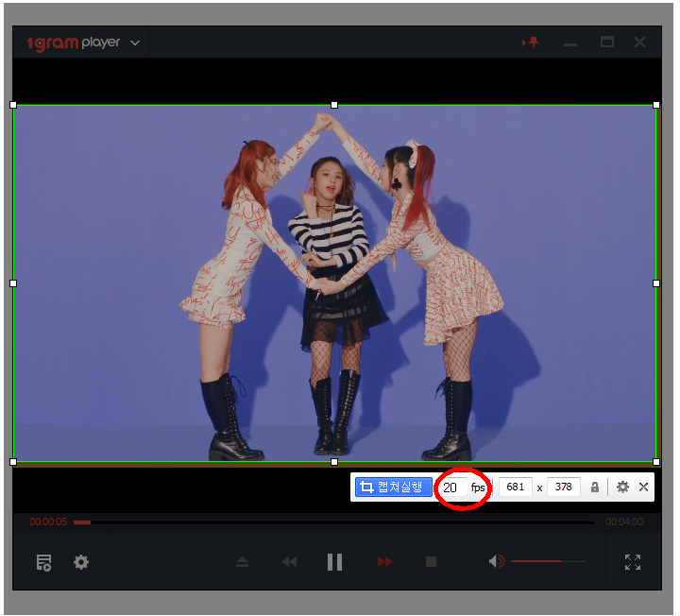Screen dimensions: 680x616
Task: Stop the video playback
Action: 431,562
